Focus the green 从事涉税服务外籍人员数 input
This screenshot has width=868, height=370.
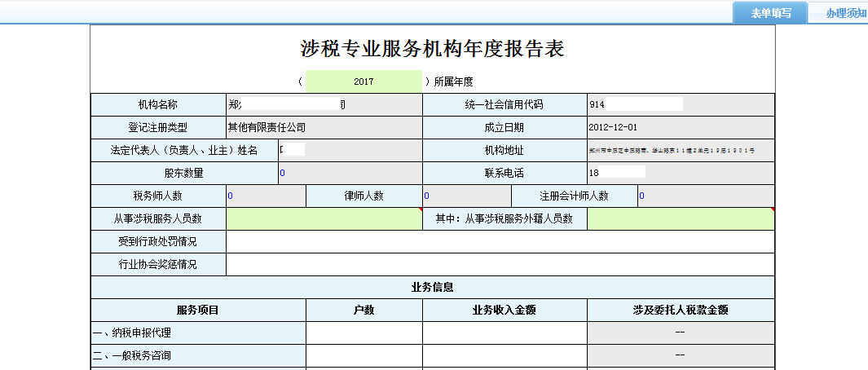(x=680, y=219)
